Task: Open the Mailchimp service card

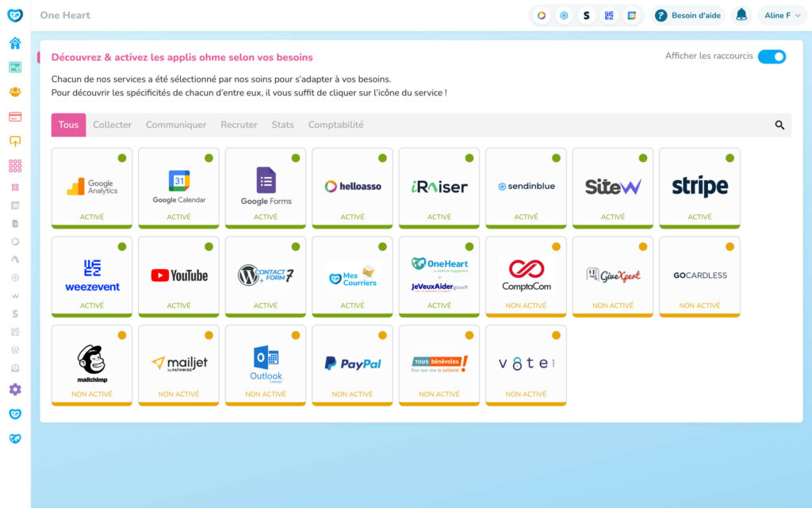Action: click(x=92, y=364)
